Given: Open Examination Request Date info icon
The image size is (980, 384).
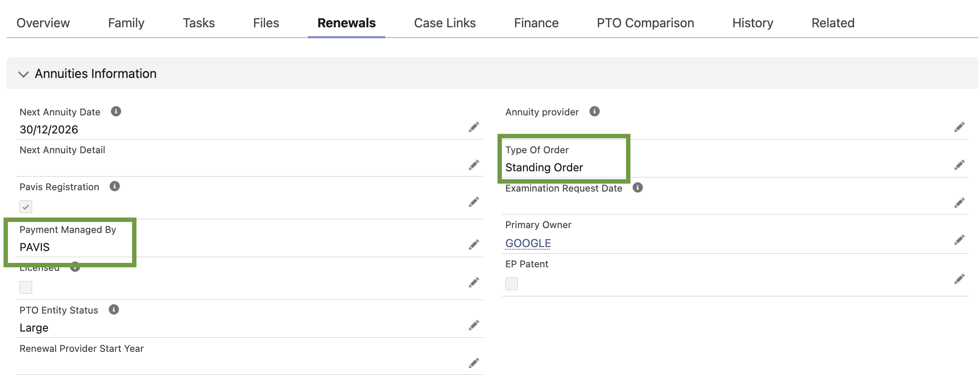Looking at the screenshot, I should (x=637, y=188).
